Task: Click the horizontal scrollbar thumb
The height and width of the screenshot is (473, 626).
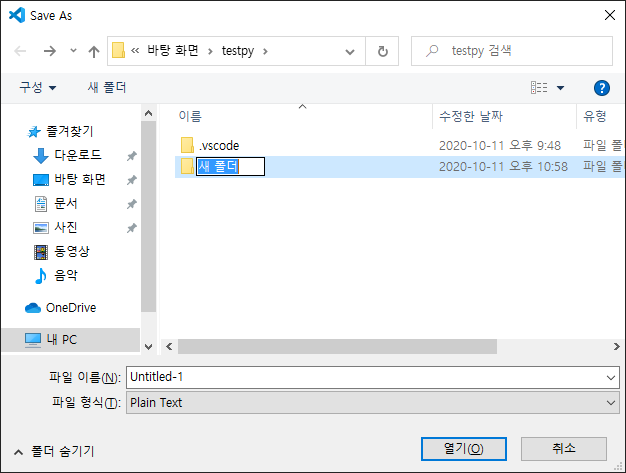Action: pyautogui.click(x=337, y=346)
